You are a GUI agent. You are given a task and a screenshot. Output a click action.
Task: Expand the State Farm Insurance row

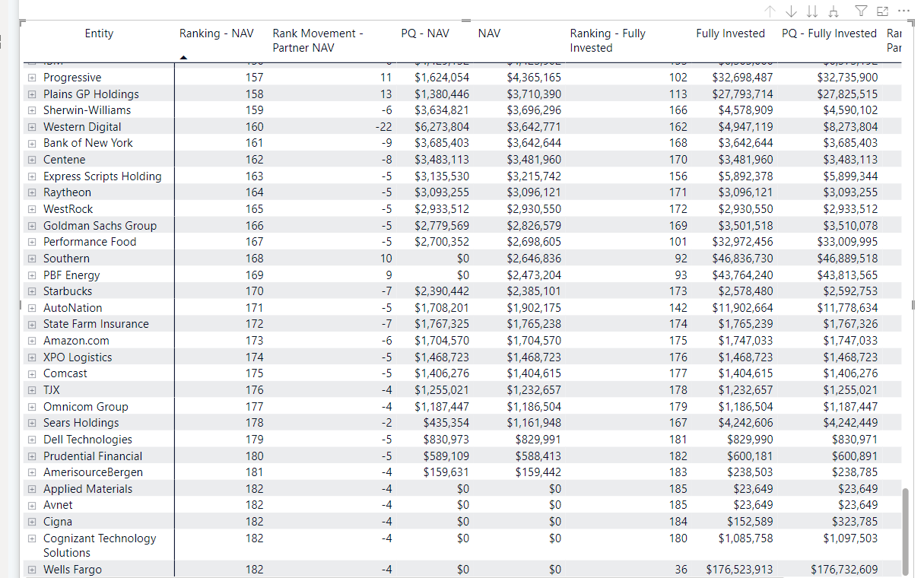32,324
